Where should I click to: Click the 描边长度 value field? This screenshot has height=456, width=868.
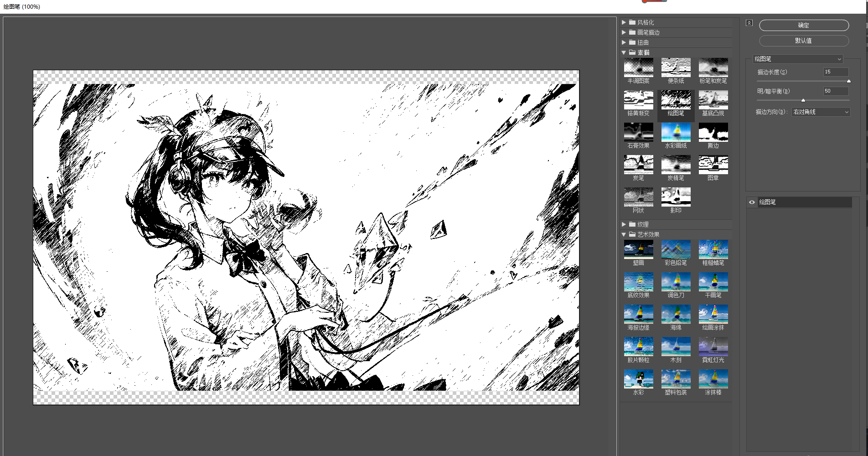click(836, 72)
